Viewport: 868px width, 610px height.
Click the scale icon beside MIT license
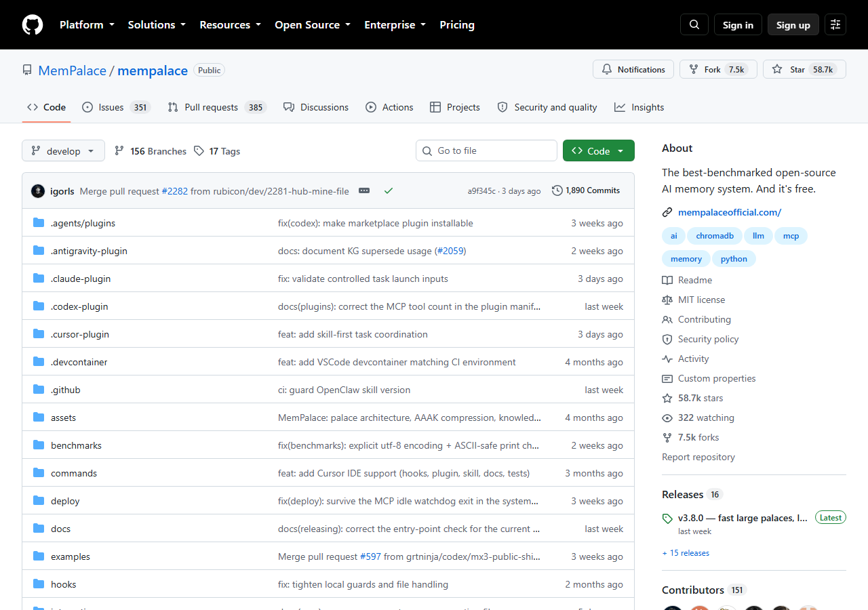coord(667,300)
